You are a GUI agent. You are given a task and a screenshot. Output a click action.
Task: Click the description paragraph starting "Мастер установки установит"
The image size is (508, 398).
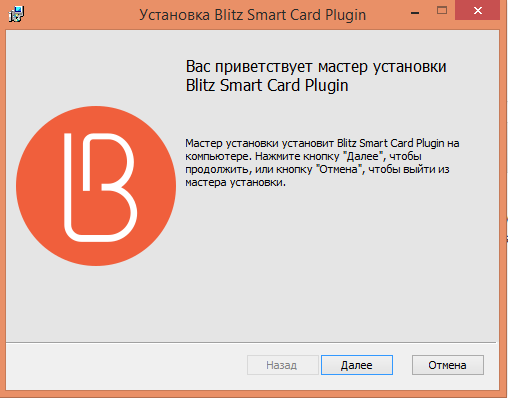[322, 163]
